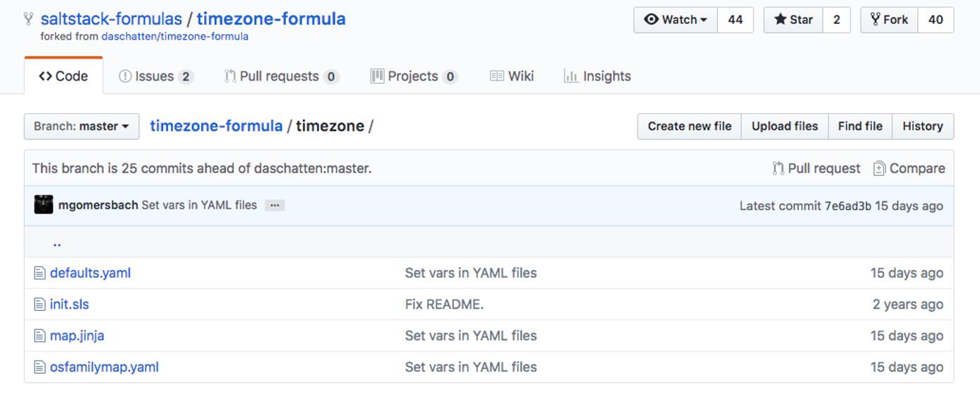Open the Watch dropdown menu
The image size is (980, 405).
(675, 20)
